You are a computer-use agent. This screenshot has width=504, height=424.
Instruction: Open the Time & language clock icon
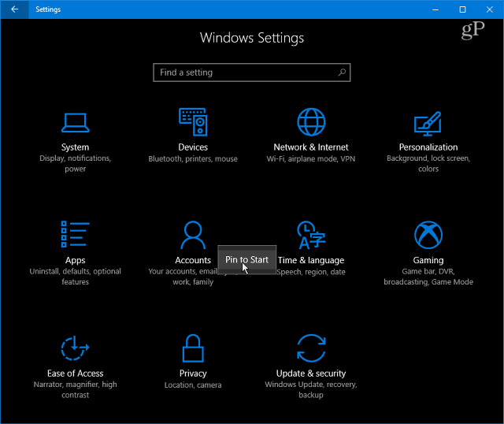[x=311, y=235]
